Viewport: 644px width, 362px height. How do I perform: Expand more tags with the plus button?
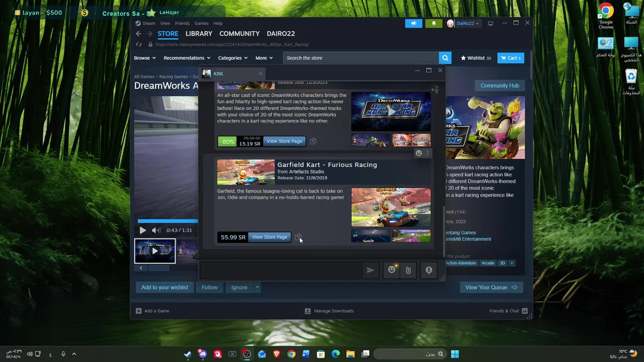pyautogui.click(x=512, y=263)
